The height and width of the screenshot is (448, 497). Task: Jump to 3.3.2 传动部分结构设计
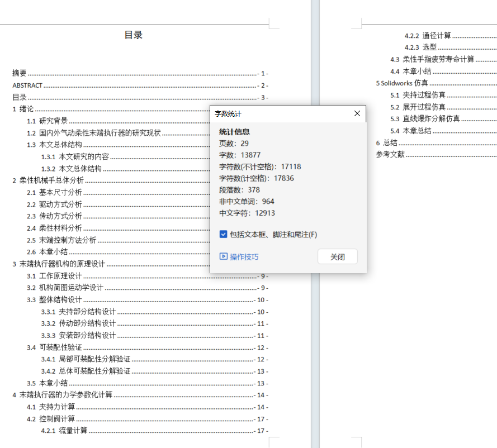(155, 323)
